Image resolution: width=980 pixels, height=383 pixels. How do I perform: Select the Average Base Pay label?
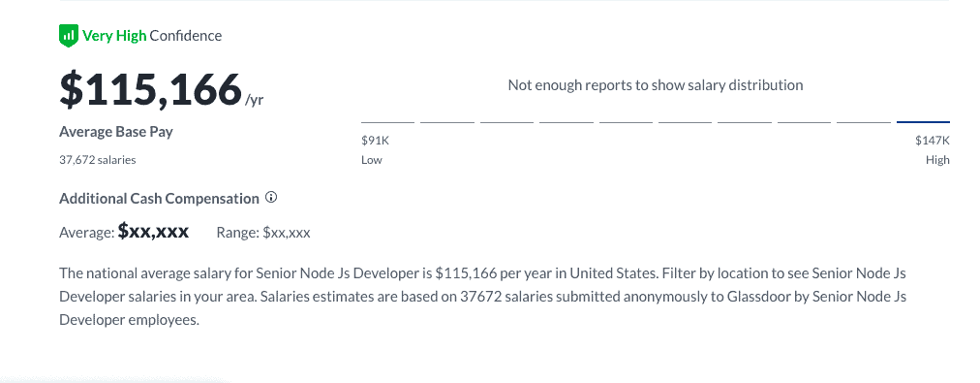[x=116, y=132]
